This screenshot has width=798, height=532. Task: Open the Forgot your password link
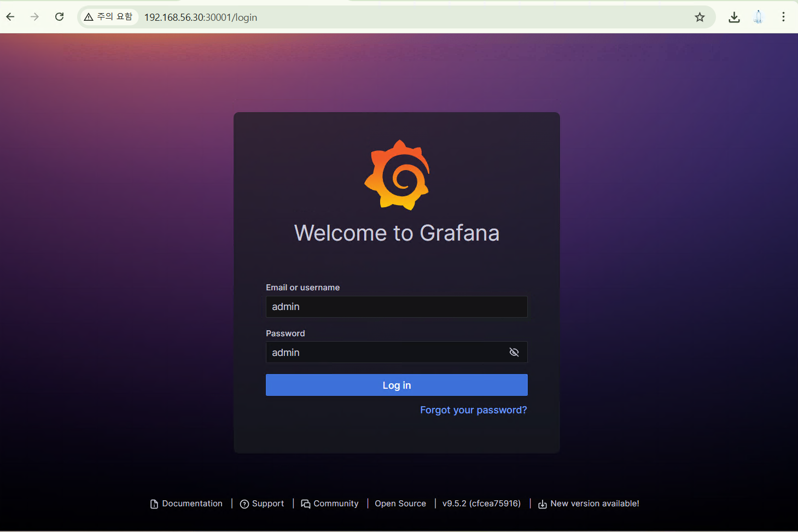(474, 410)
